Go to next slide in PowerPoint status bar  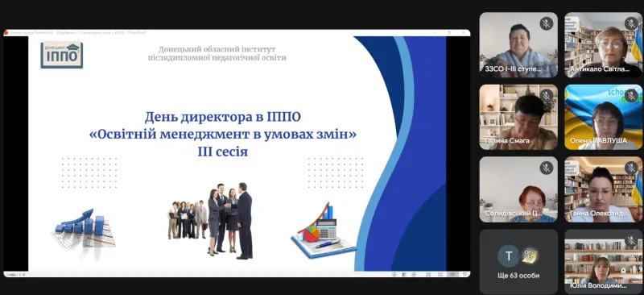point(414,274)
